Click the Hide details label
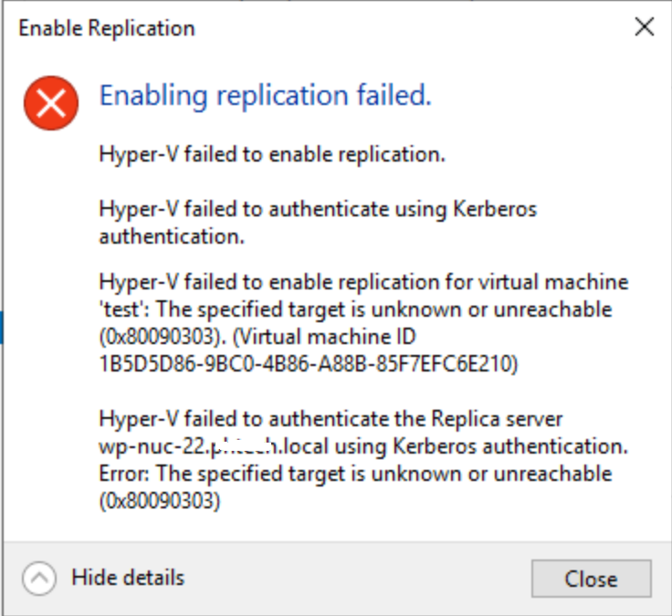Image resolution: width=672 pixels, height=616 pixels. coord(128,578)
